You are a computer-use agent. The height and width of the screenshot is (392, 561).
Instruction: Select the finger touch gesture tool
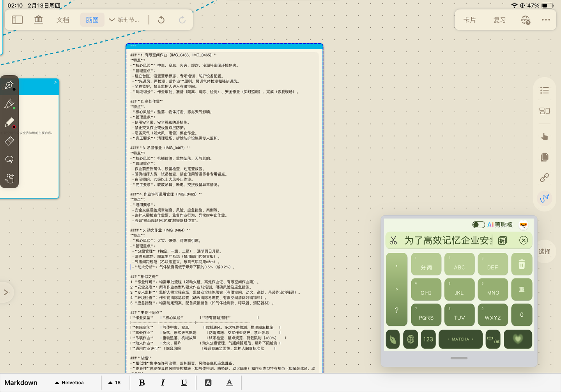9,178
